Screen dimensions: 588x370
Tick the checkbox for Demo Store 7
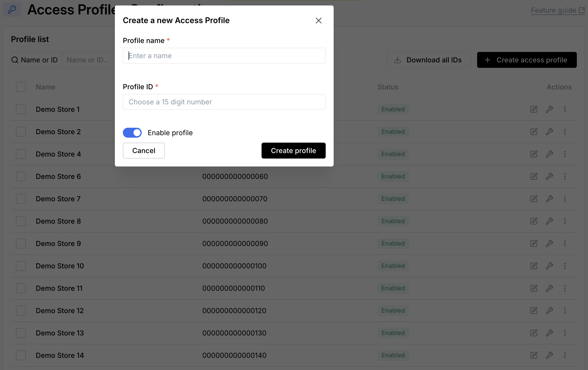pyautogui.click(x=21, y=199)
